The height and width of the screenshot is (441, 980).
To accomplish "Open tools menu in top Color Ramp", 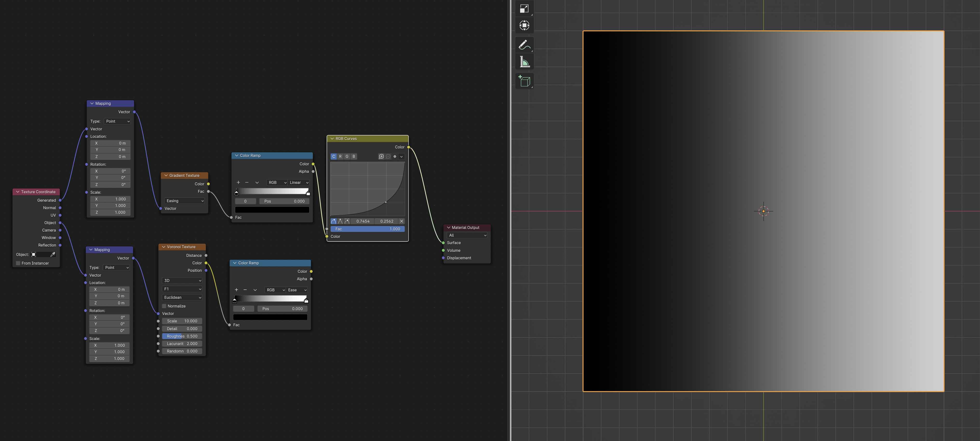I will 257,183.
